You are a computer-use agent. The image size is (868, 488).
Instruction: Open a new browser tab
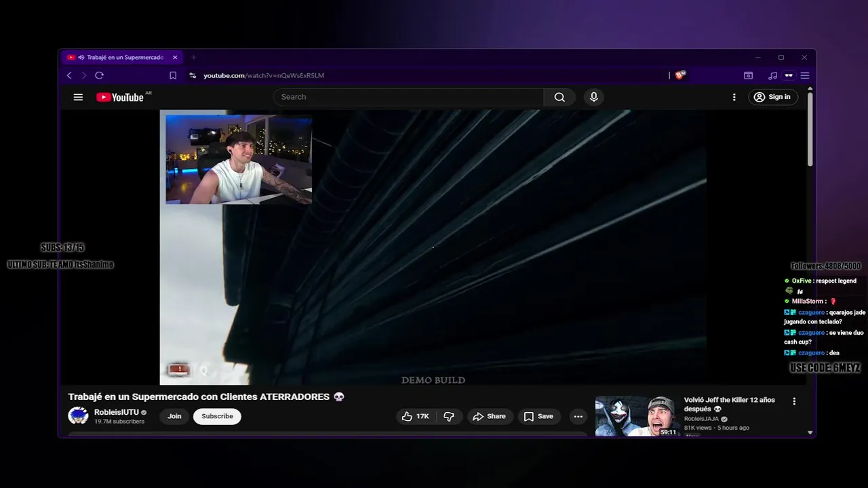(193, 58)
